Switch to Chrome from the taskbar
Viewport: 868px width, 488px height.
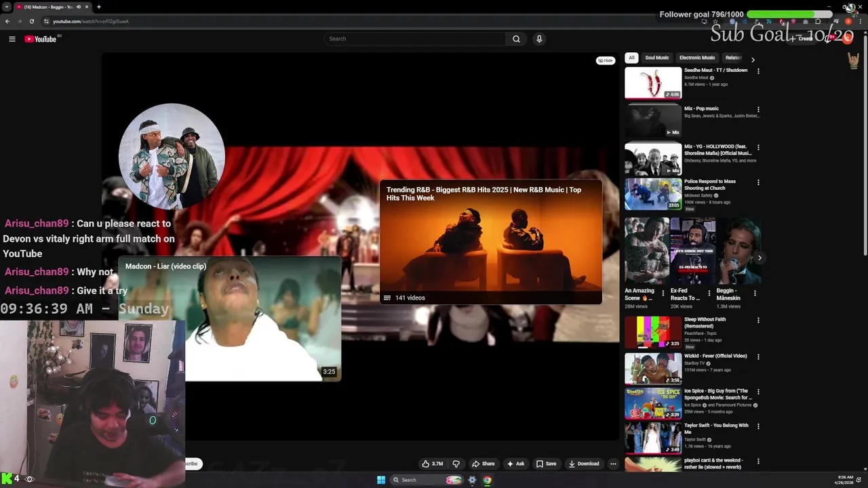487,480
